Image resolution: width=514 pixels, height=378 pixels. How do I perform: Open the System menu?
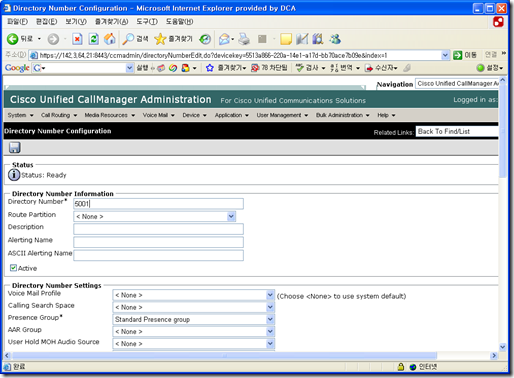pyautogui.click(x=21, y=115)
